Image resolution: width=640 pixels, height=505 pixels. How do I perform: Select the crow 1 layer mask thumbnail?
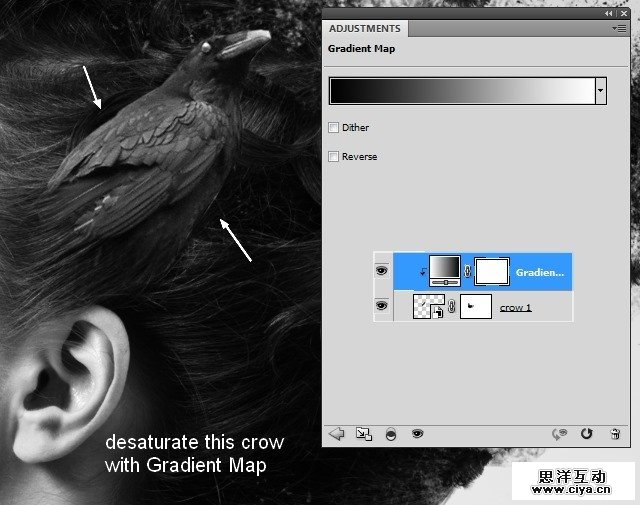[x=476, y=306]
